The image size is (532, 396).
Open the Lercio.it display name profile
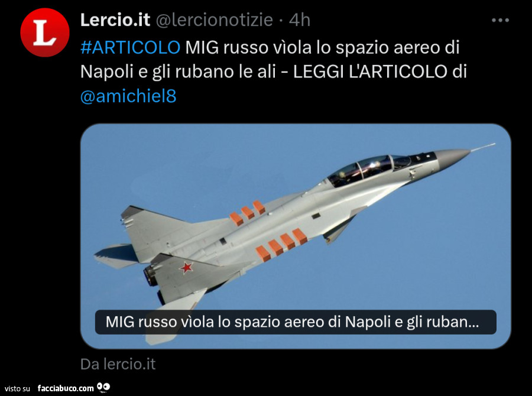pos(115,20)
